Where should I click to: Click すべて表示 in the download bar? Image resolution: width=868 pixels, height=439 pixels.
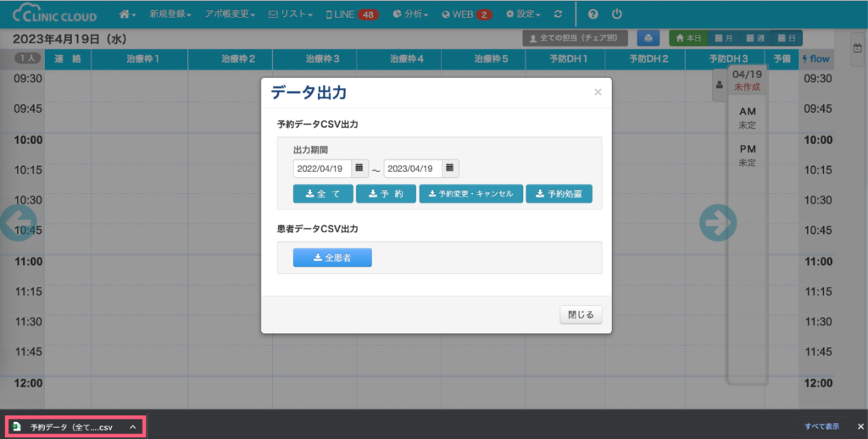click(x=822, y=426)
